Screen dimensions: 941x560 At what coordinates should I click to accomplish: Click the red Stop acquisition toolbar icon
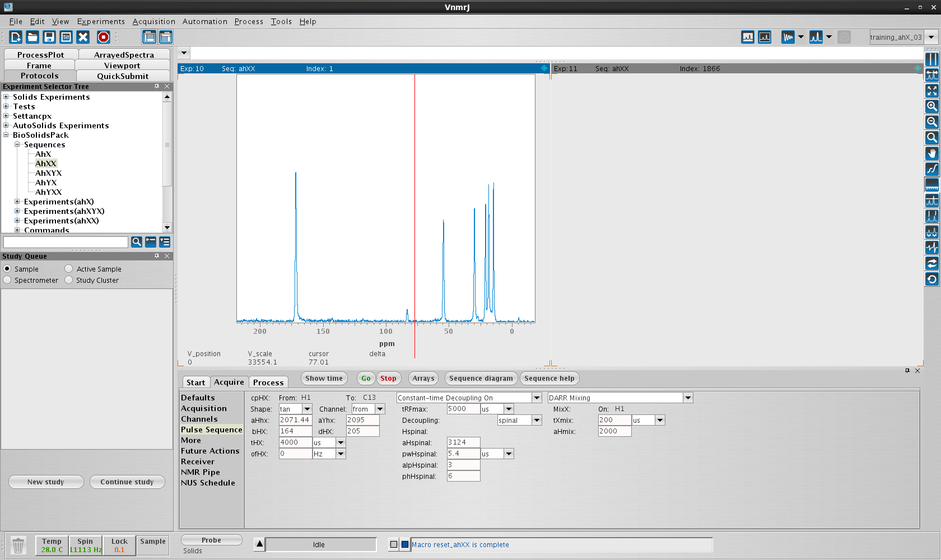[103, 37]
